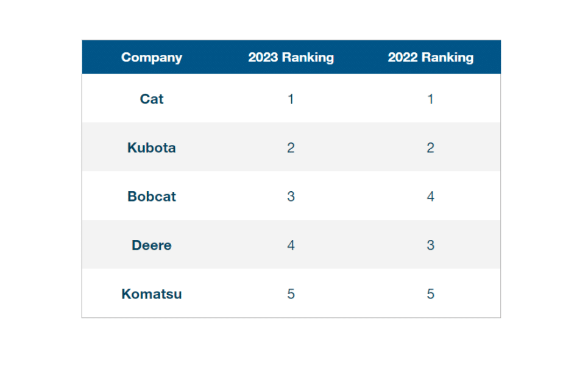588x366 pixels.
Task: Select the Komatsu company name cell
Action: pos(152,294)
